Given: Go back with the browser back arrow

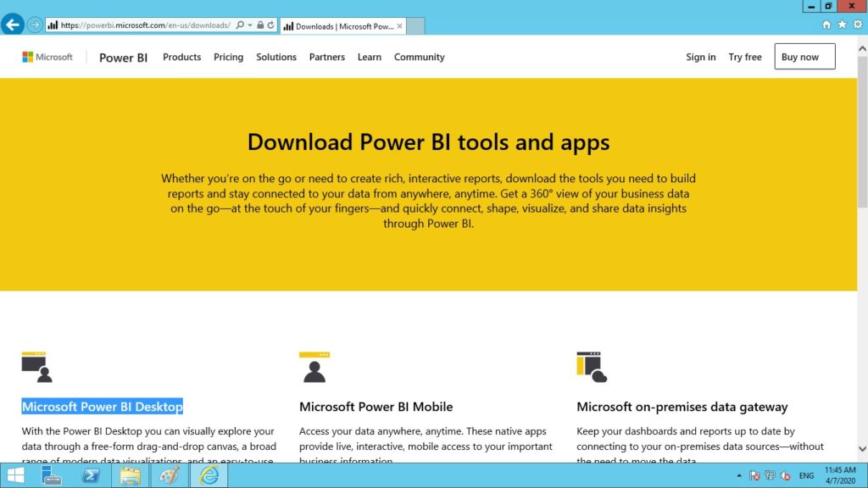Looking at the screenshot, I should click(12, 25).
